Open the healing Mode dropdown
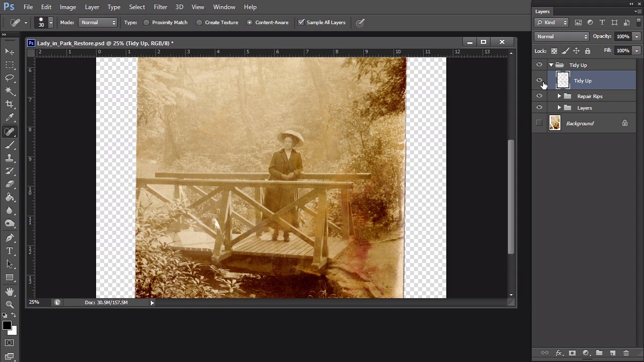This screenshot has width=644, height=362. [98, 23]
